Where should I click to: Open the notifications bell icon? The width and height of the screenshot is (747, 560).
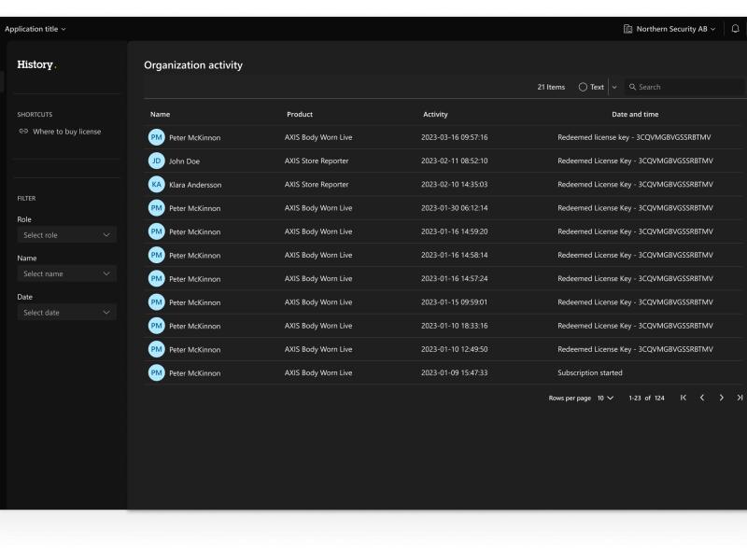point(735,29)
